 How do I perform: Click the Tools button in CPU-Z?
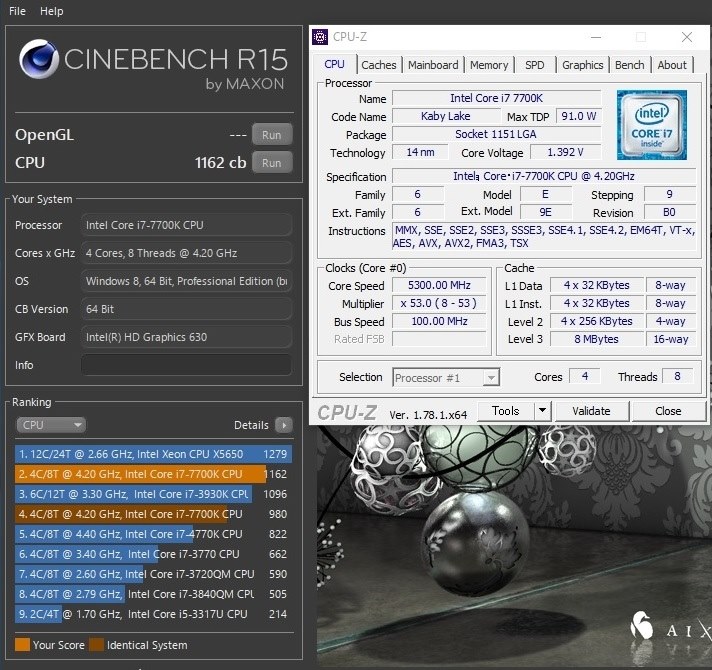click(x=506, y=410)
